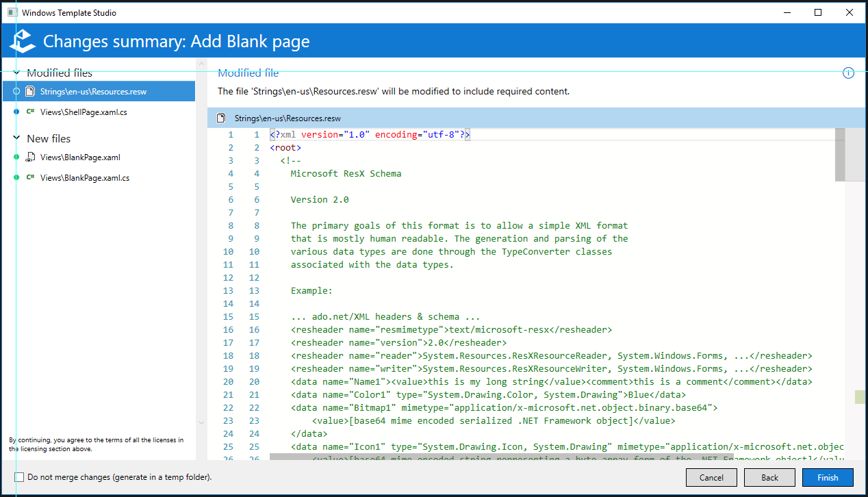Click the modified-status circle next to Resources.resw
This screenshot has height=497, width=868.
tap(15, 90)
